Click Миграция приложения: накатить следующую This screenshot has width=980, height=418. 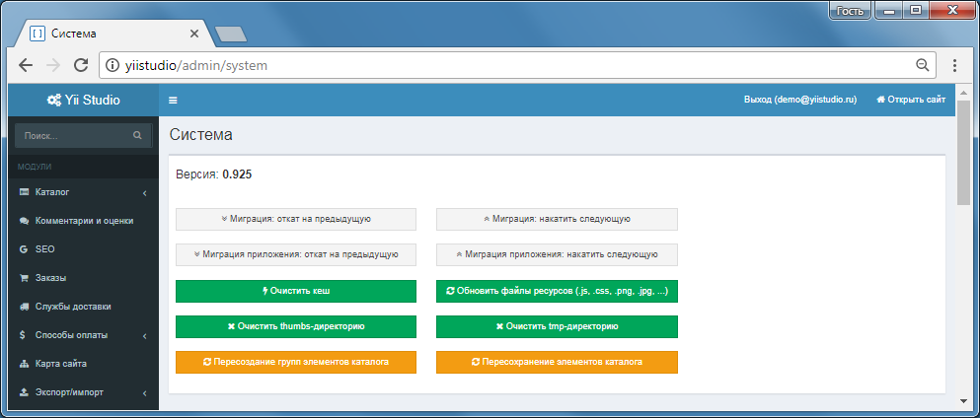pos(557,254)
